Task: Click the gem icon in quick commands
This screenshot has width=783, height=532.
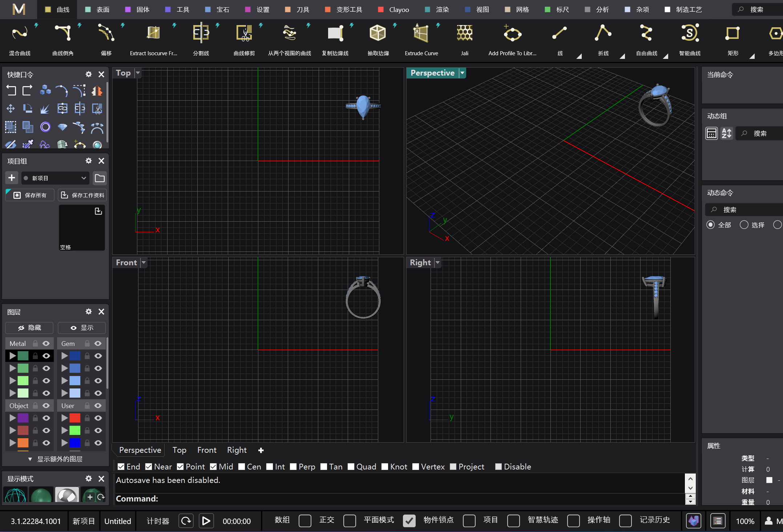Action: (x=62, y=127)
